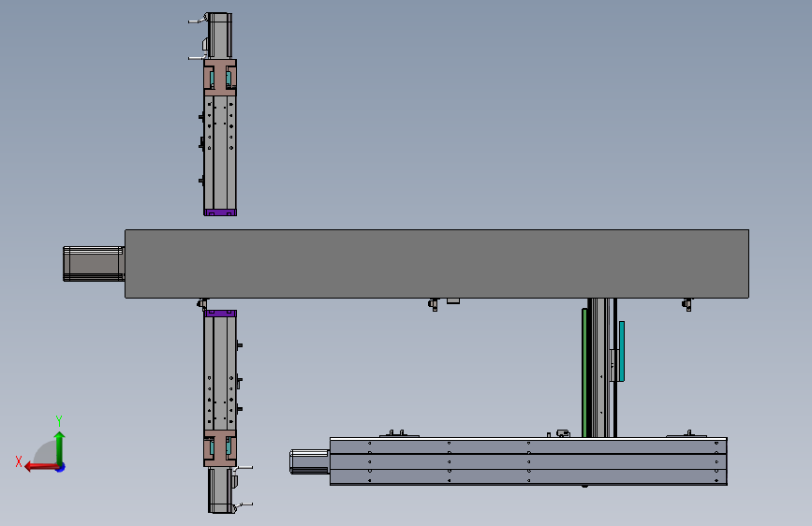Select the green strip on vertical column
Screen dimensions: 812x526
584,373
